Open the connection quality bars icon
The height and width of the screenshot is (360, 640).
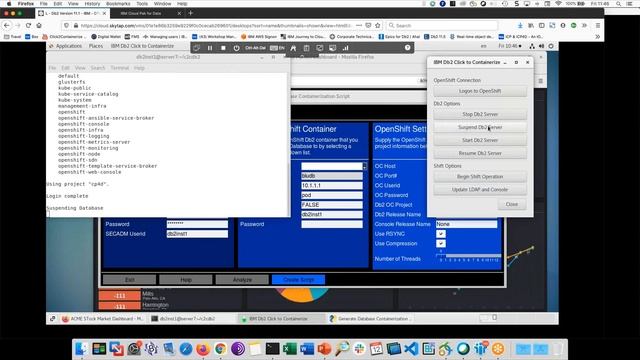click(x=345, y=48)
